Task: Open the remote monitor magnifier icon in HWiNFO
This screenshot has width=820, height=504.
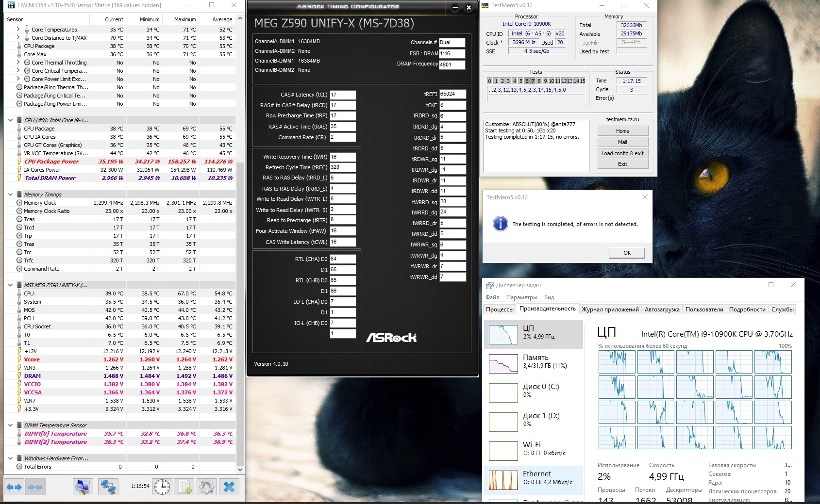Action: point(83,487)
